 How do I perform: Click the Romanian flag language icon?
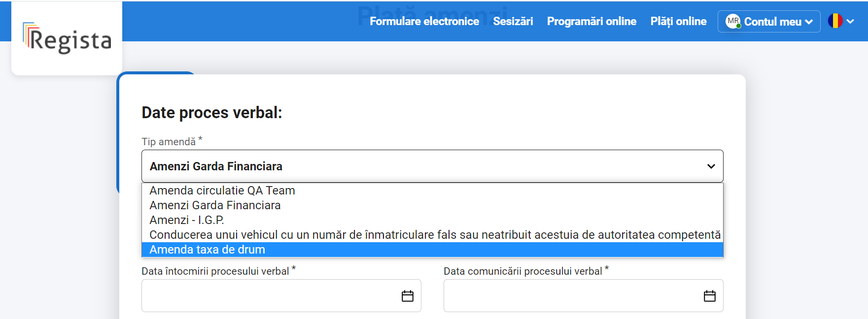tap(835, 21)
